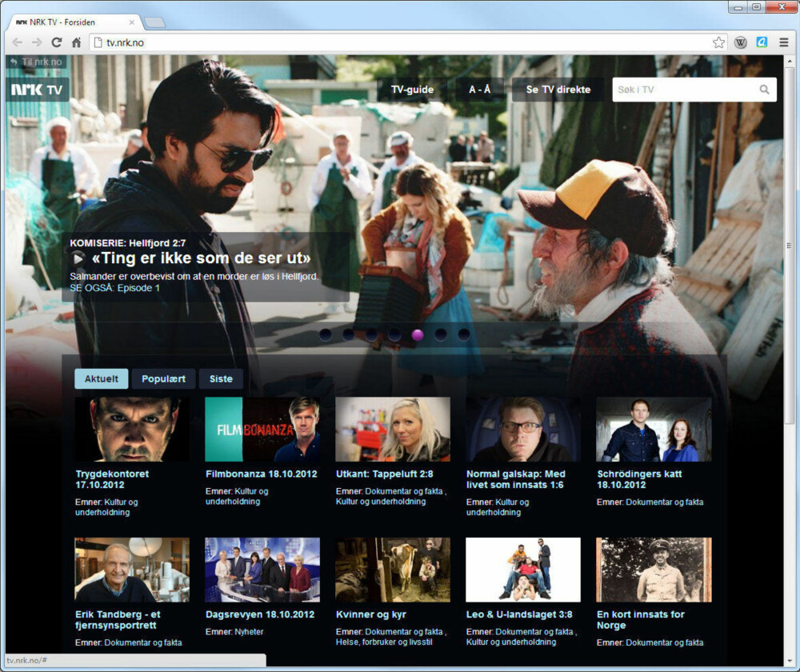
Task: Open Normal galskap thumbnail
Action: click(x=523, y=429)
